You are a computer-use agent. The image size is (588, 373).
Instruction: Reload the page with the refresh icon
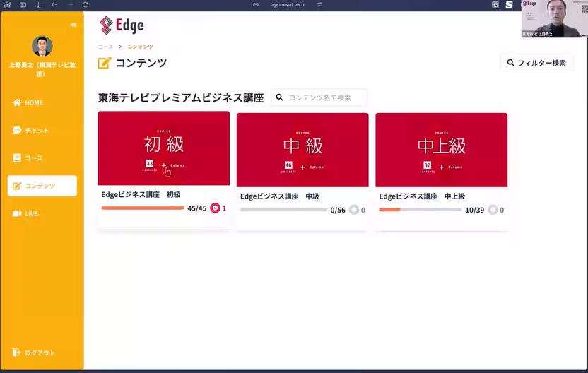(x=86, y=4)
